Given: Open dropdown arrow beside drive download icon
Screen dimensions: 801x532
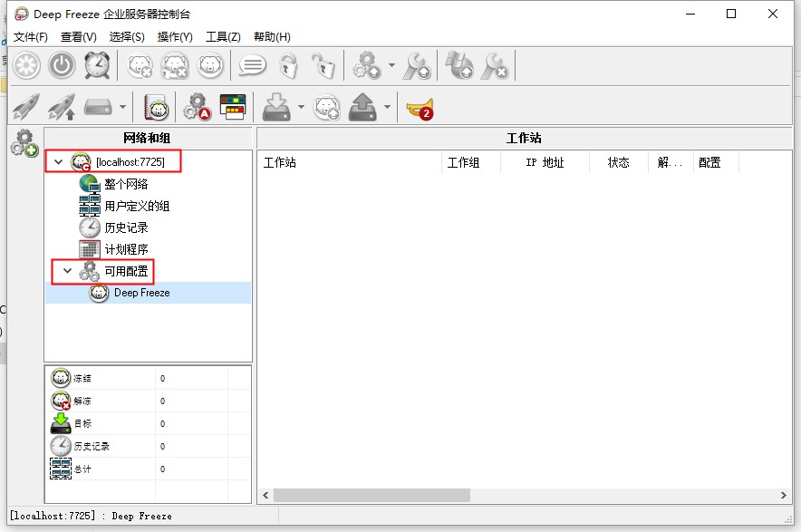Looking at the screenshot, I should tap(301, 108).
